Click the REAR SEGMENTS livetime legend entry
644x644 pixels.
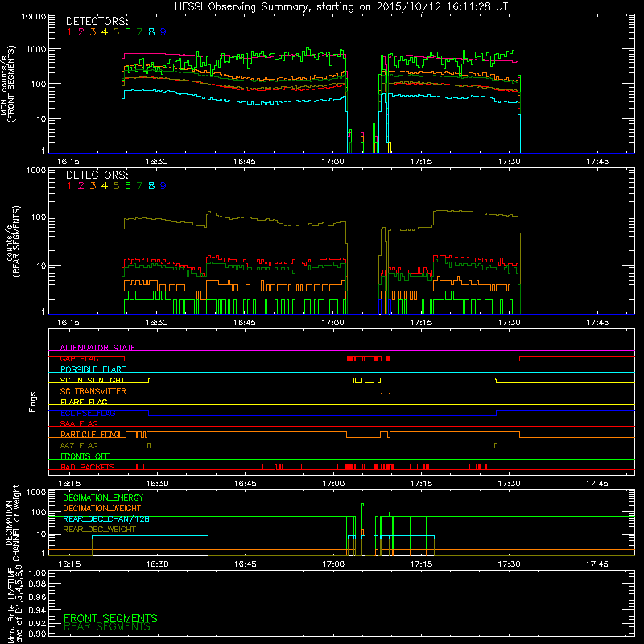coord(107,627)
